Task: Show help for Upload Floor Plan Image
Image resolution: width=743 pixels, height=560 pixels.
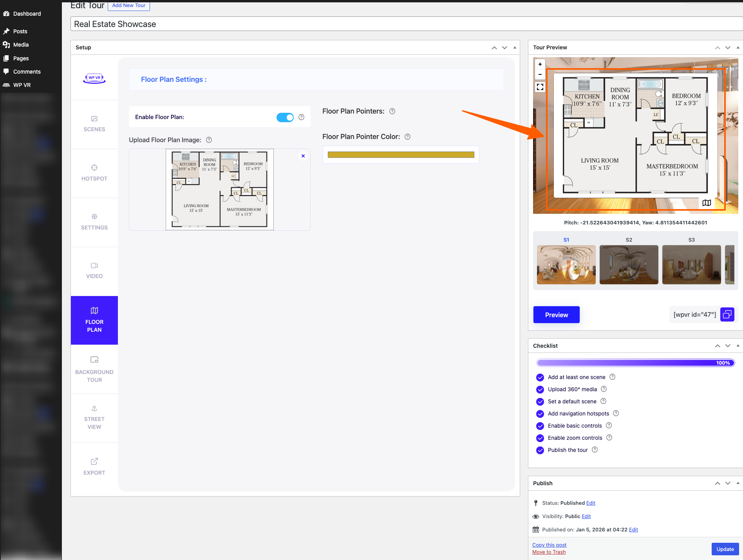Action: [x=209, y=140]
